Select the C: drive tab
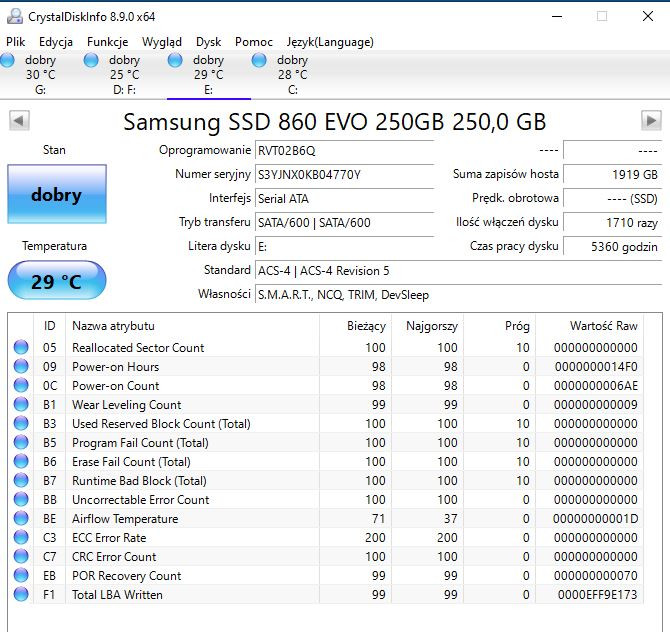This screenshot has width=670, height=632. point(292,75)
